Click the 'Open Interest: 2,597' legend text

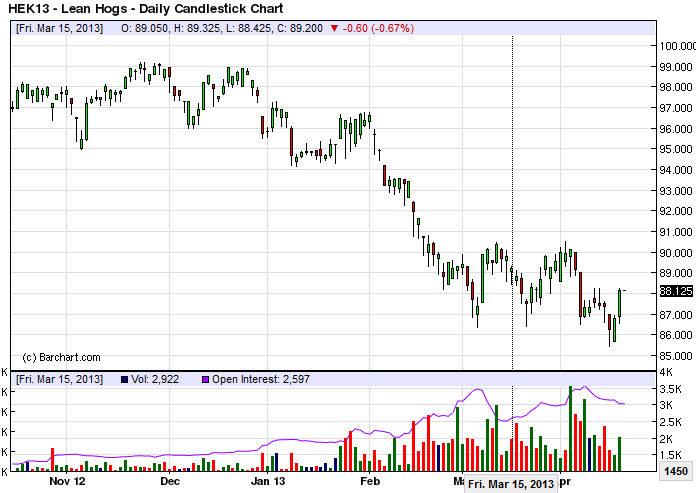click(261, 379)
